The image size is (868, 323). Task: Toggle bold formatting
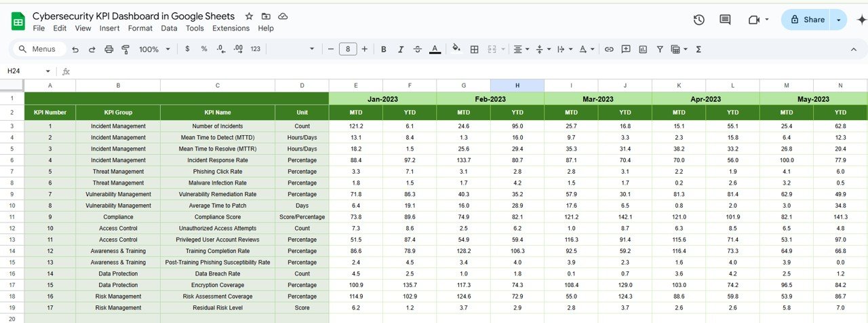pos(384,49)
